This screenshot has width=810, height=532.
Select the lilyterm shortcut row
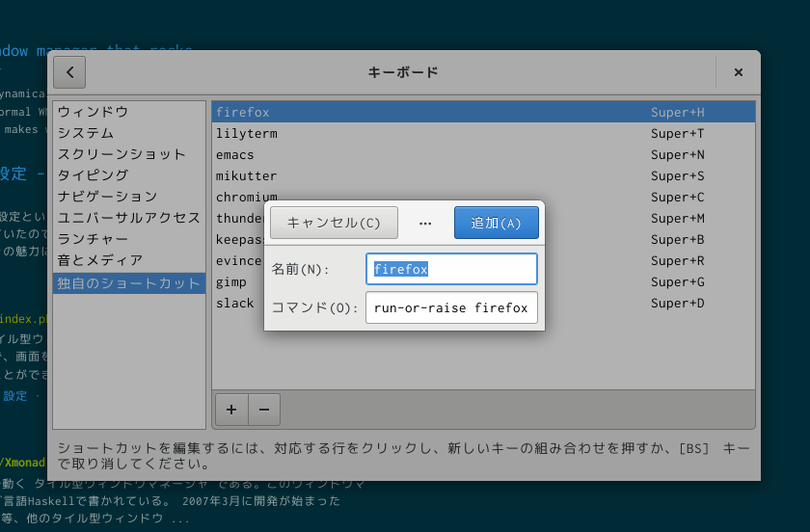pyautogui.click(x=483, y=133)
